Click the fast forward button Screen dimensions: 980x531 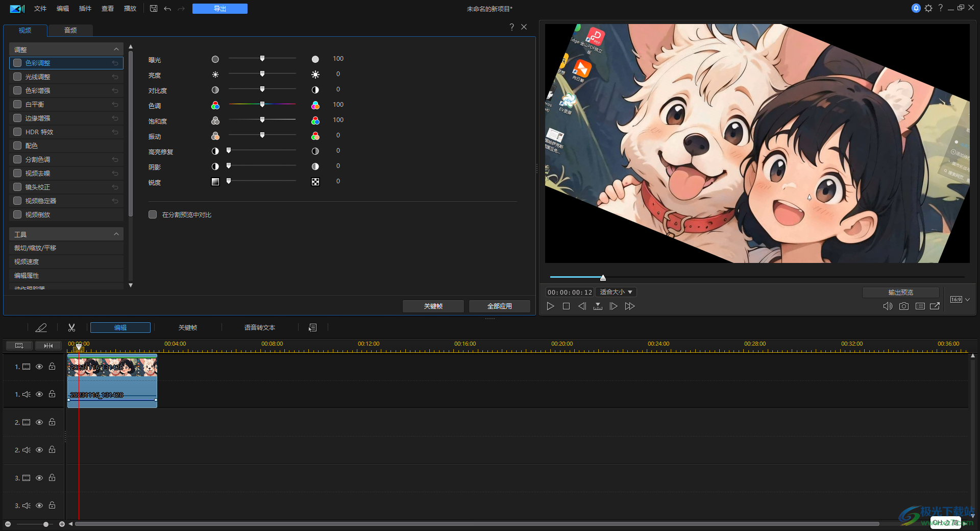pos(630,306)
